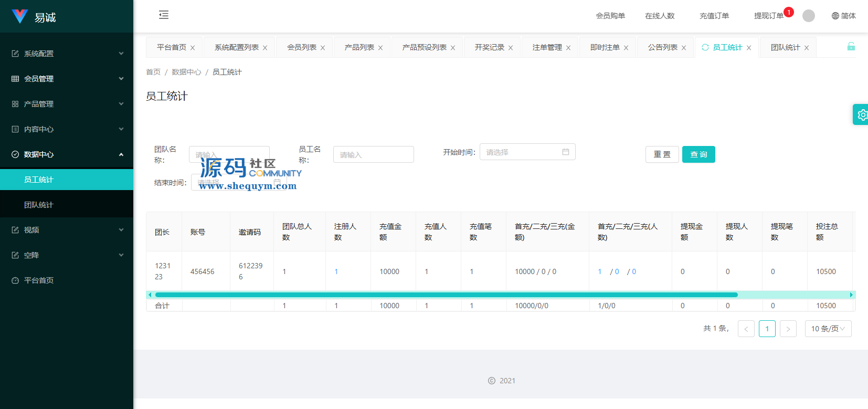Select 团队统计 in the sidebar
Screen dimensions: 868x409
[39, 205]
